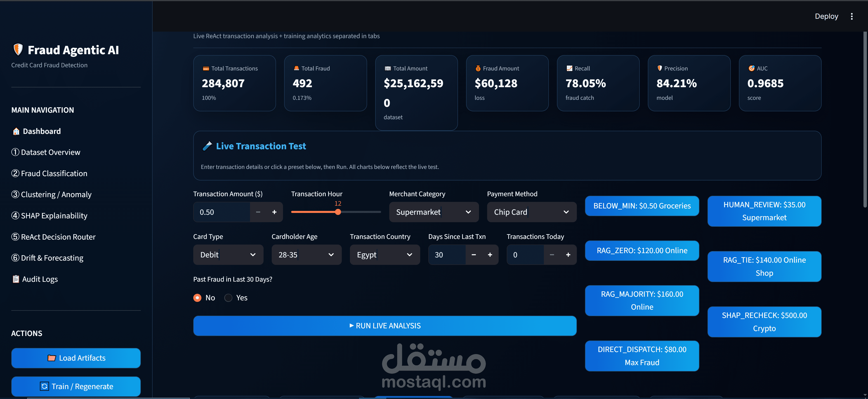
Task: Decrease Days Since Last Txn value
Action: click(x=473, y=255)
